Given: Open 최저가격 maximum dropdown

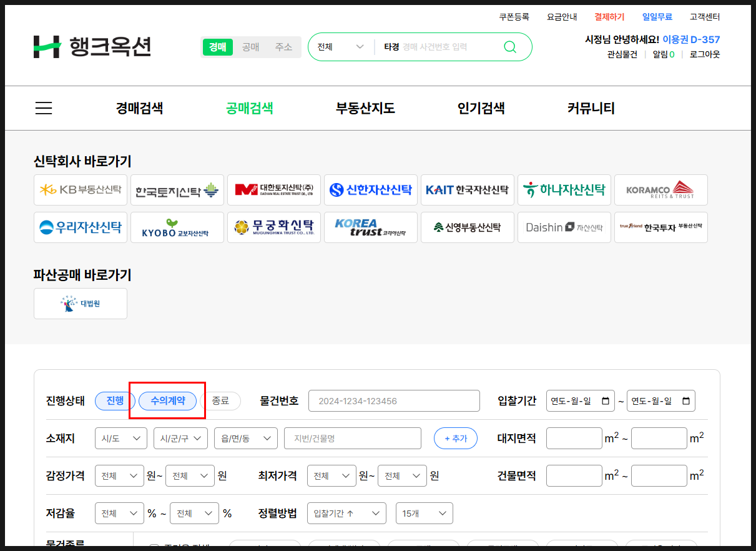Looking at the screenshot, I should tap(402, 476).
